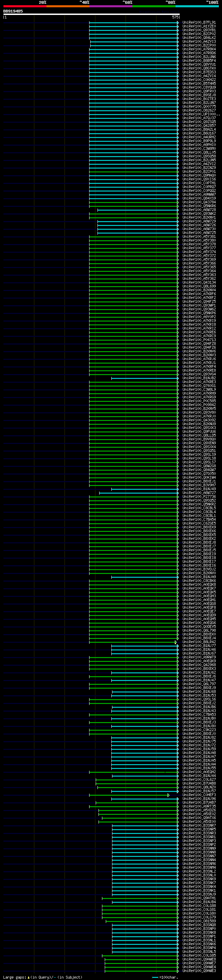
Task: Select the UniRef100_A5Y362 label
Action: click(x=199, y=279)
